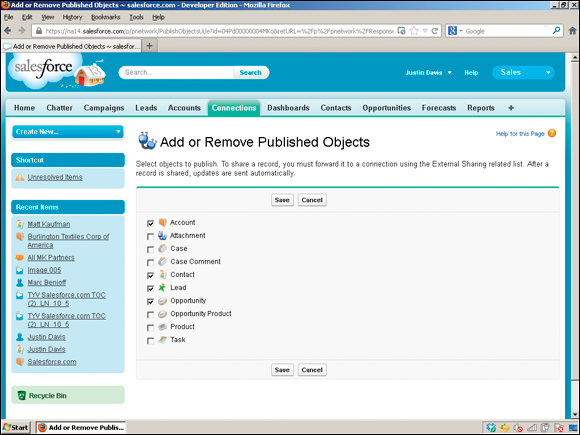580x435 pixels.
Task: Open the Bookmarks menu
Action: (x=105, y=17)
